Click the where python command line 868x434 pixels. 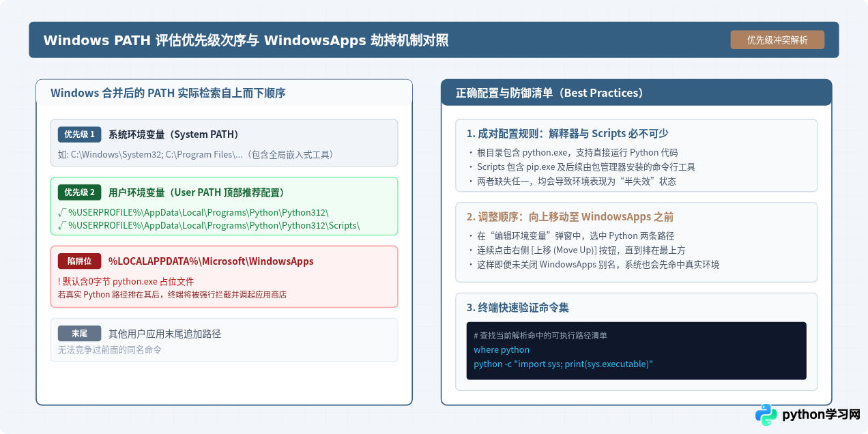(x=502, y=350)
